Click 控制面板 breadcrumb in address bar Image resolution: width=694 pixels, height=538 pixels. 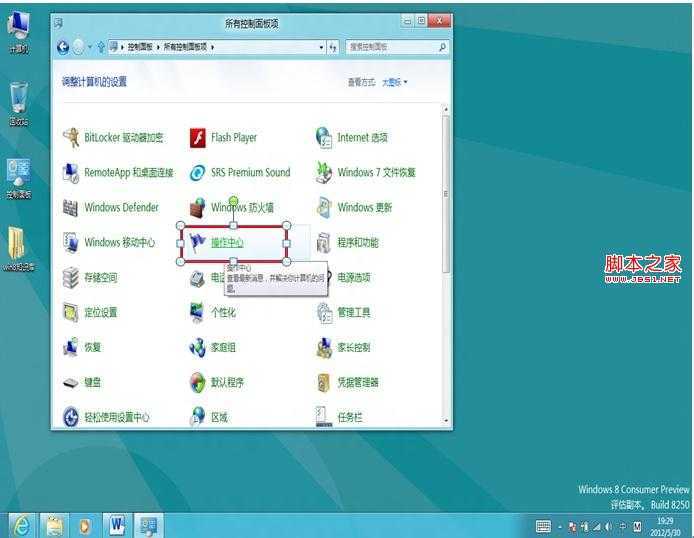(140, 46)
